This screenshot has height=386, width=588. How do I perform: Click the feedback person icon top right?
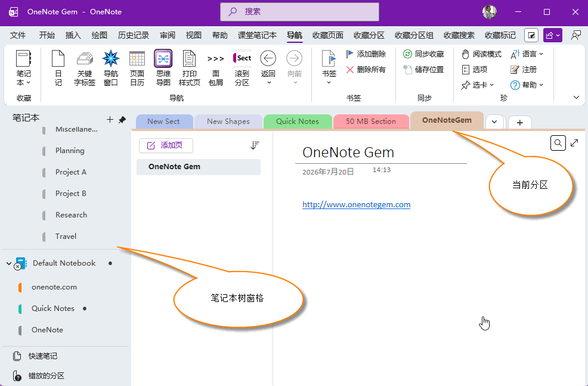[x=575, y=35]
